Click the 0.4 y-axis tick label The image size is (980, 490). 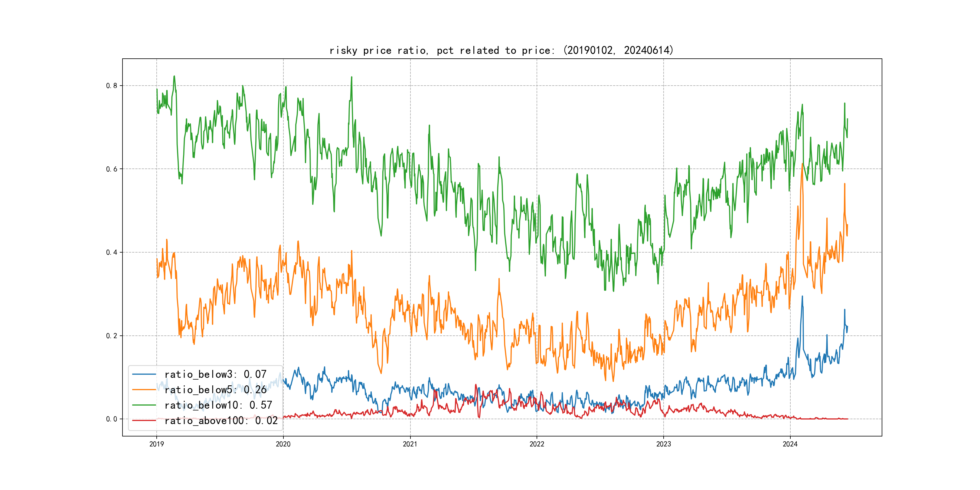[x=112, y=252]
